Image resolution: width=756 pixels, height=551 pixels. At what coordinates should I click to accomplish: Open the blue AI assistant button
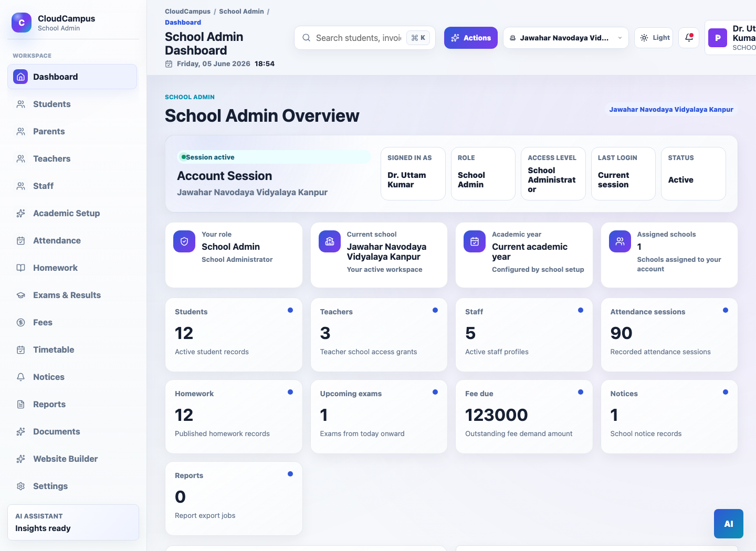(729, 524)
